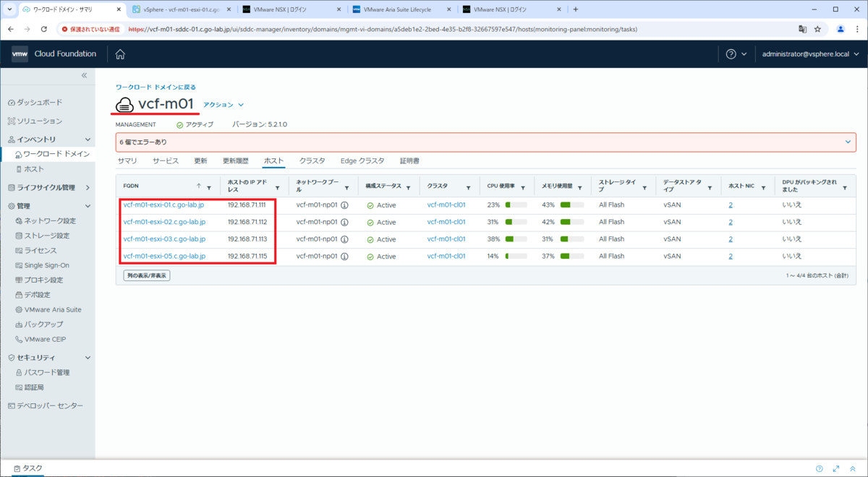This screenshot has height=477, width=868.
Task: Open host vcf-m01-esxi-03.c.go-lab.jp
Action: point(164,239)
